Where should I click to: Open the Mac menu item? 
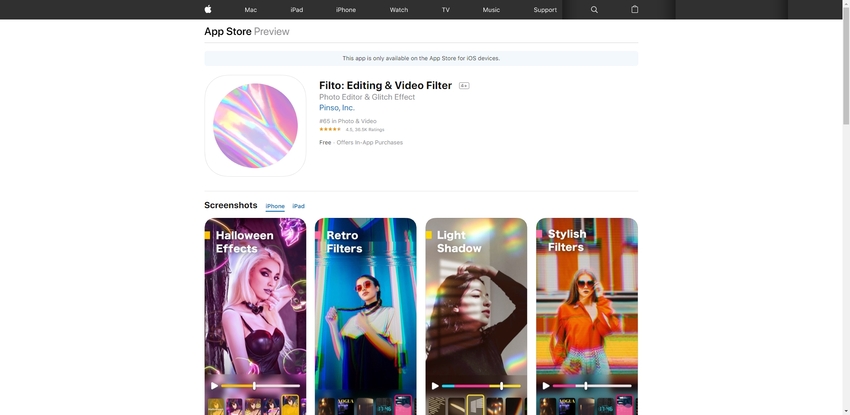250,10
